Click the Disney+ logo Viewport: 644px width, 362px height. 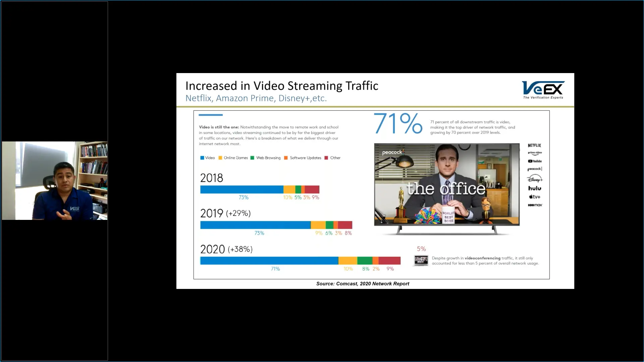535,178
